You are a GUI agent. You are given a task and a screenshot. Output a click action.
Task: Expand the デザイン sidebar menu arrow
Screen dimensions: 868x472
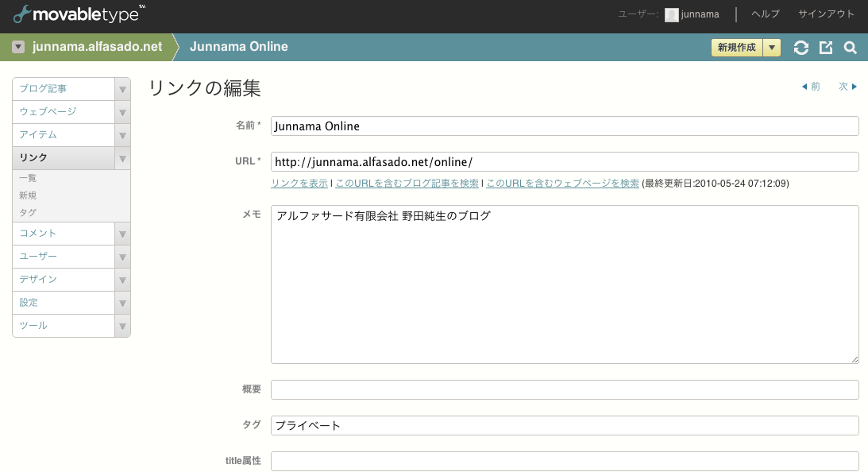pos(122,280)
